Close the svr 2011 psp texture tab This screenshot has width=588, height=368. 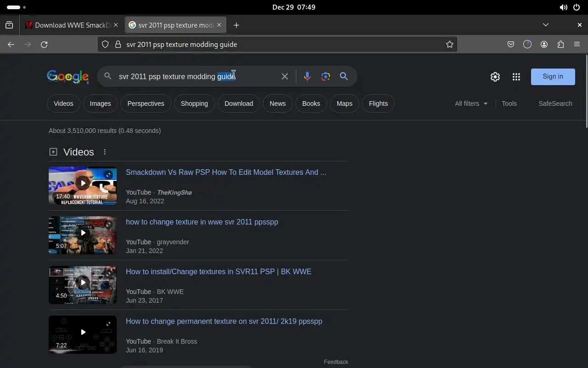(x=219, y=25)
